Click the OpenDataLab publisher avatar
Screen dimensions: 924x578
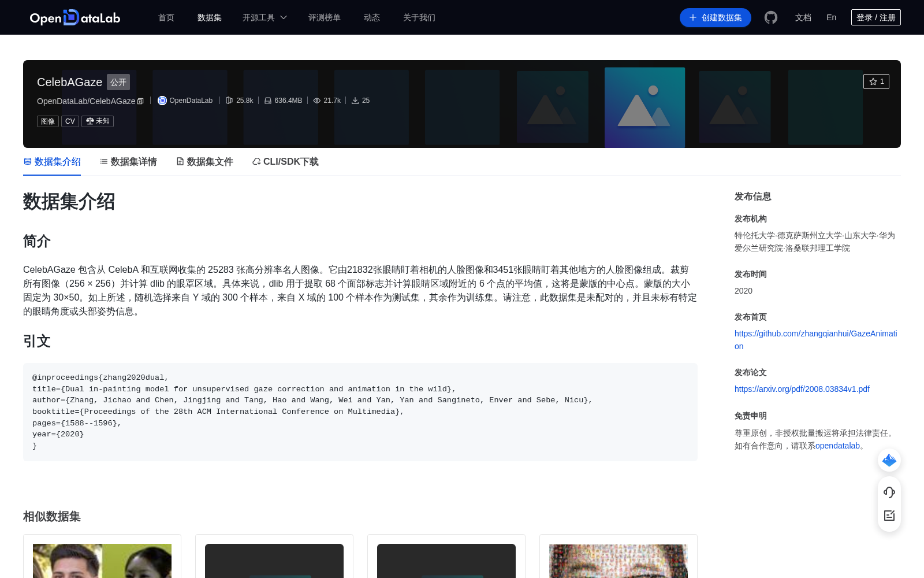click(162, 101)
